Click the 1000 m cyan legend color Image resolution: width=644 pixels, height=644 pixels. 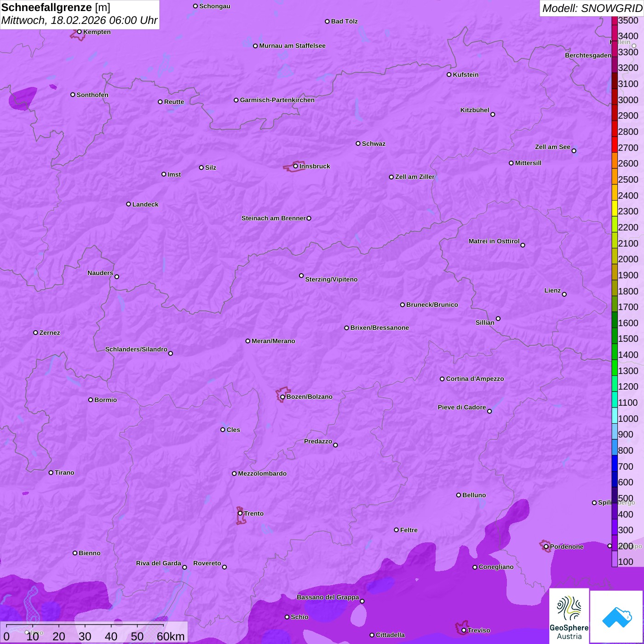615,416
